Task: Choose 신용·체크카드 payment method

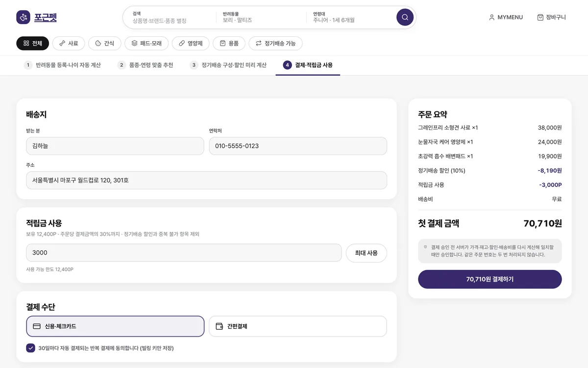Action: coord(115,326)
